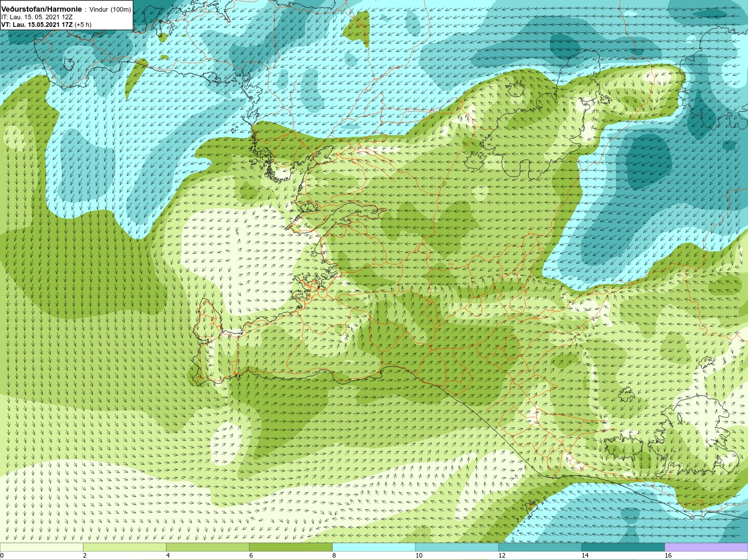Select the 8–10 light cyan legend swatch

click(x=374, y=547)
